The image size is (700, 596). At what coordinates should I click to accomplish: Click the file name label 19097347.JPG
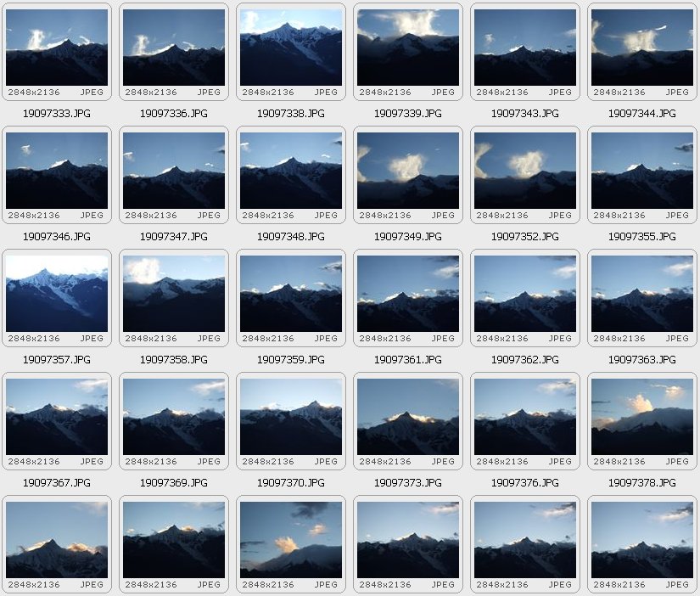[x=174, y=236]
